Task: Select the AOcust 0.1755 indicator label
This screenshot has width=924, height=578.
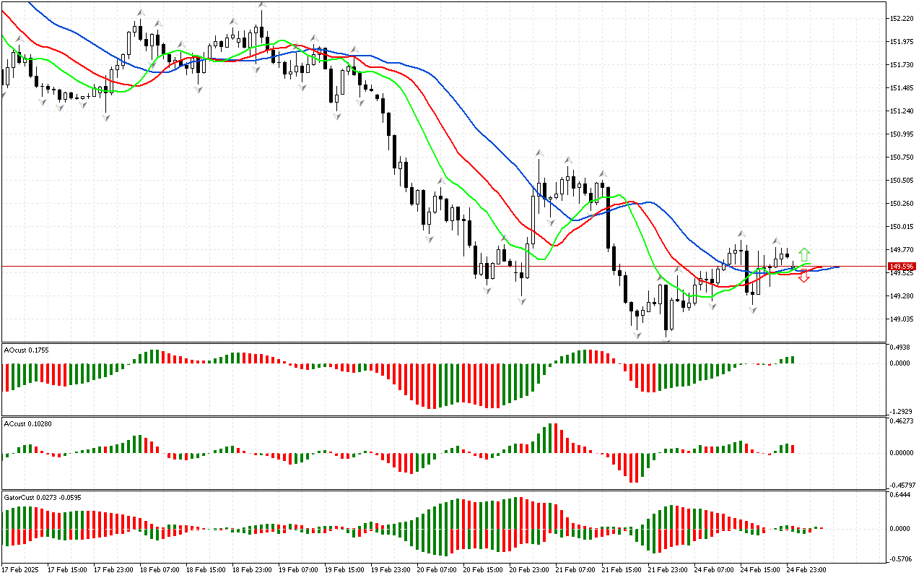Action: pyautogui.click(x=26, y=350)
